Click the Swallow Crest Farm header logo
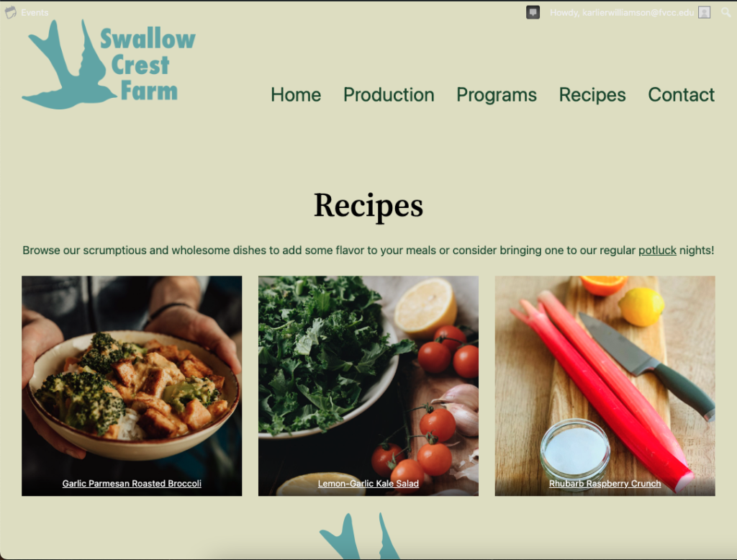This screenshot has width=737, height=560. point(109,64)
